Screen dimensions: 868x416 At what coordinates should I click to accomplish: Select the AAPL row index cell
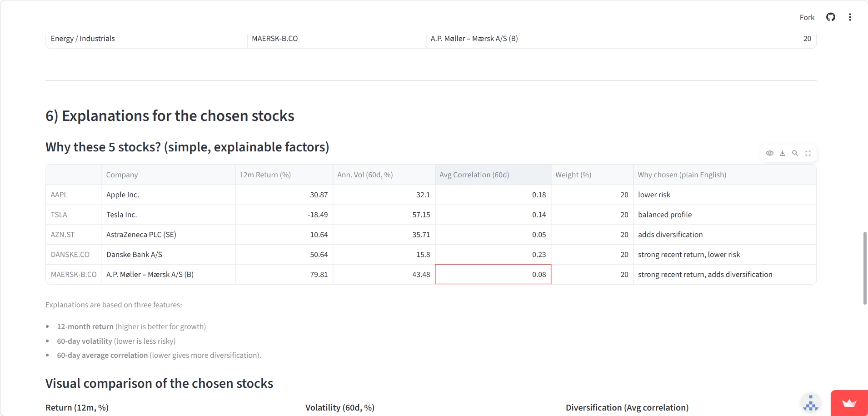point(74,195)
